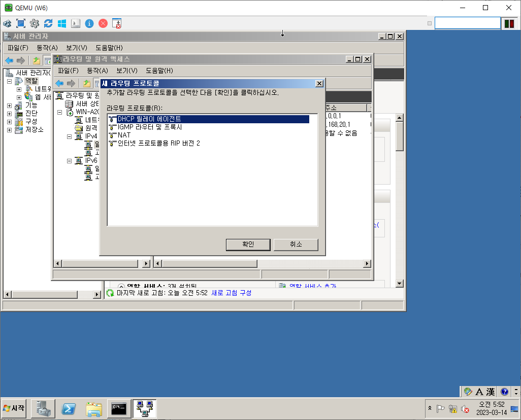Click QEMU Windows key icon

pyautogui.click(x=62, y=23)
